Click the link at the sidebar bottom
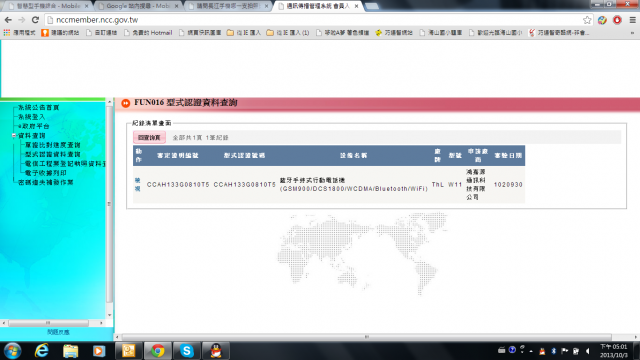This screenshot has width=640, height=360. click(x=58, y=332)
